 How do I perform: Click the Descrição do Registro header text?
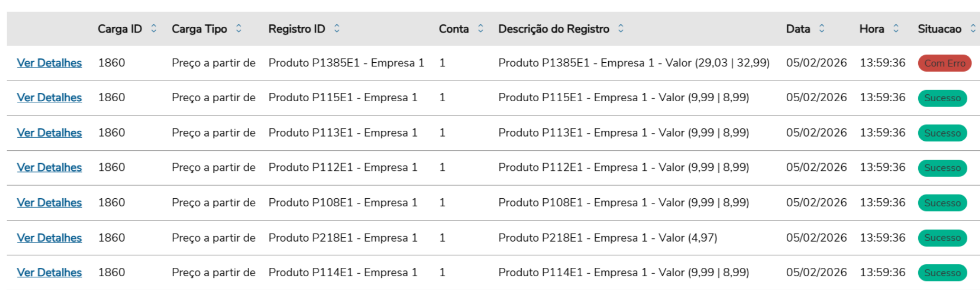click(x=553, y=29)
